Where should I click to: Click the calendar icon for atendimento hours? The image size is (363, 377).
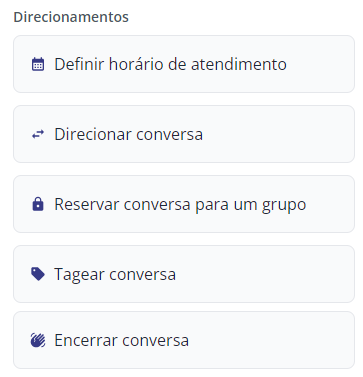[38, 64]
